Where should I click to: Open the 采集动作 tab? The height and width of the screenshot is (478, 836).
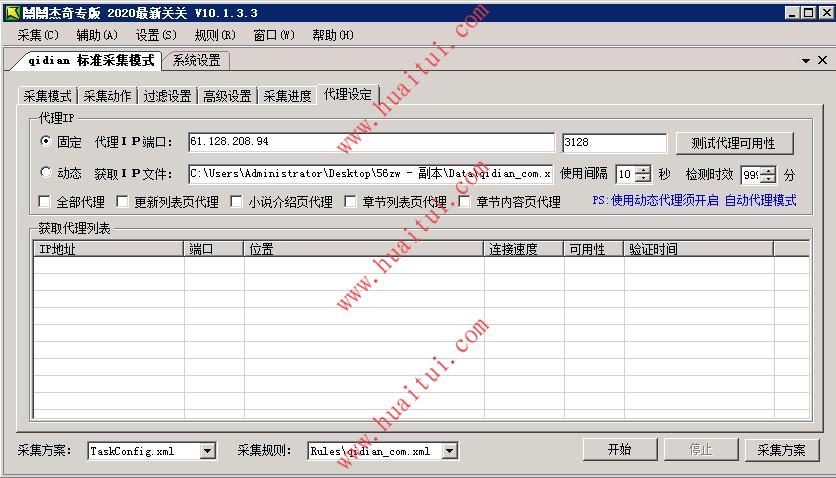[107, 96]
